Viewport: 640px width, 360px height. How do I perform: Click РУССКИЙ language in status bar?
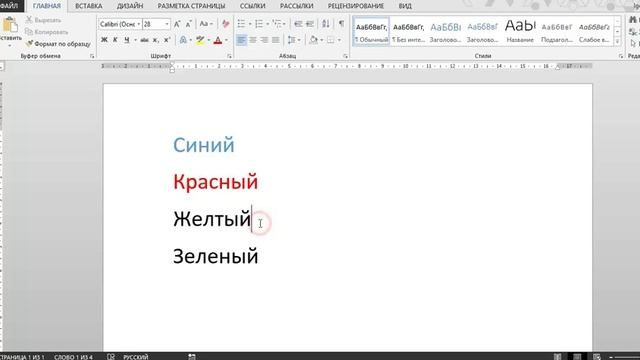point(136,357)
